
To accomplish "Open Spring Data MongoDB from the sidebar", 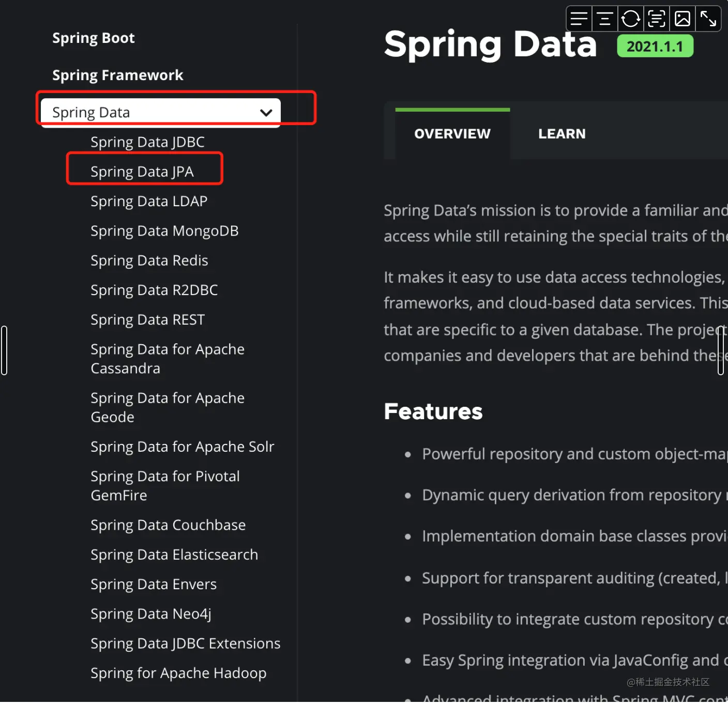I will point(164,231).
